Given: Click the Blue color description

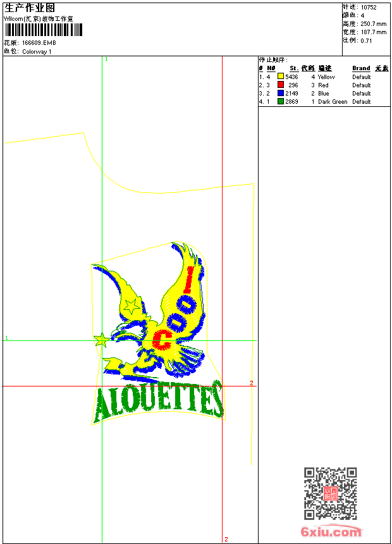Looking at the screenshot, I should (323, 94).
